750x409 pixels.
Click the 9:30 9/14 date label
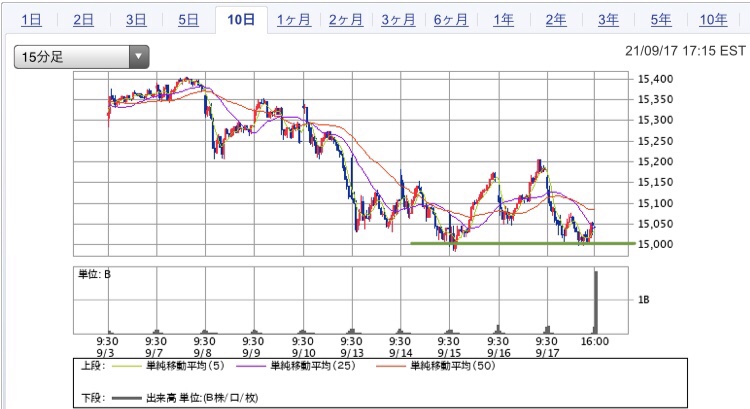tap(400, 347)
